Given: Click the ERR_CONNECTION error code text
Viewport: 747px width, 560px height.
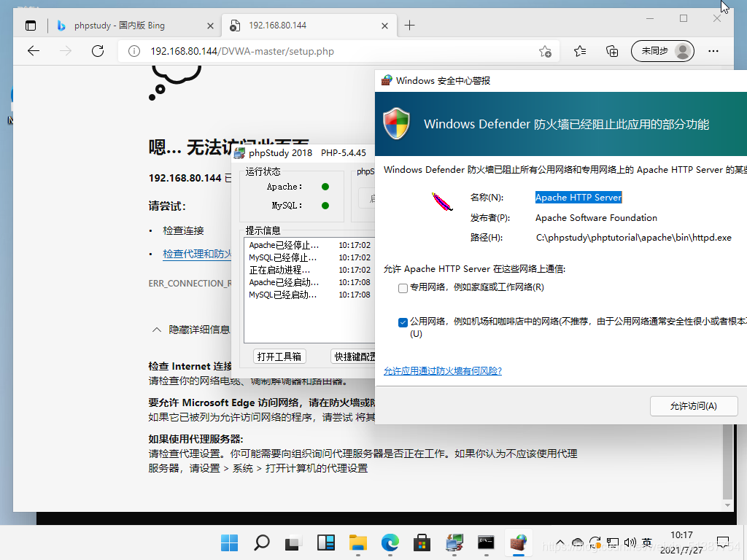Looking at the screenshot, I should (x=190, y=284).
